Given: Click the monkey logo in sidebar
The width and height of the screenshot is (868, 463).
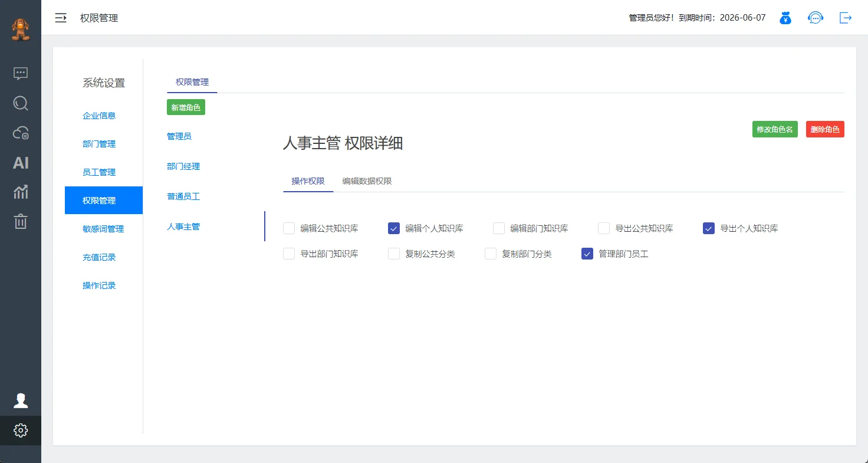Looking at the screenshot, I should tap(21, 29).
